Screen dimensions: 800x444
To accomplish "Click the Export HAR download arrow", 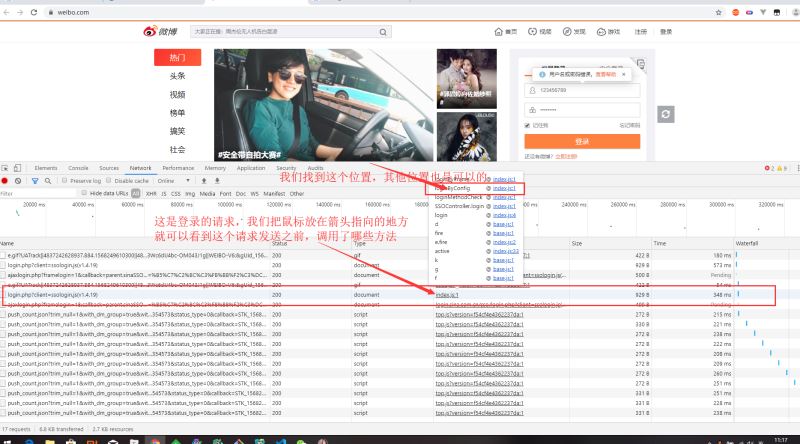I will pos(217,181).
